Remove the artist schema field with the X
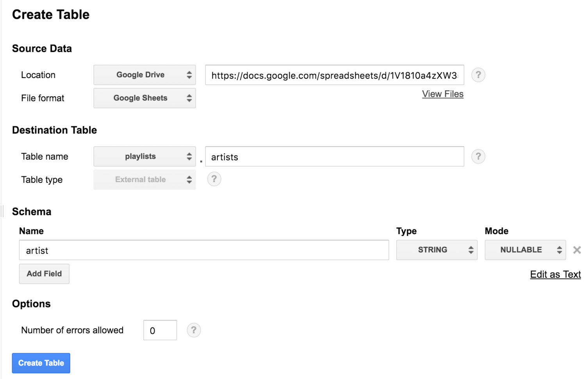The image size is (588, 379). 577,250
